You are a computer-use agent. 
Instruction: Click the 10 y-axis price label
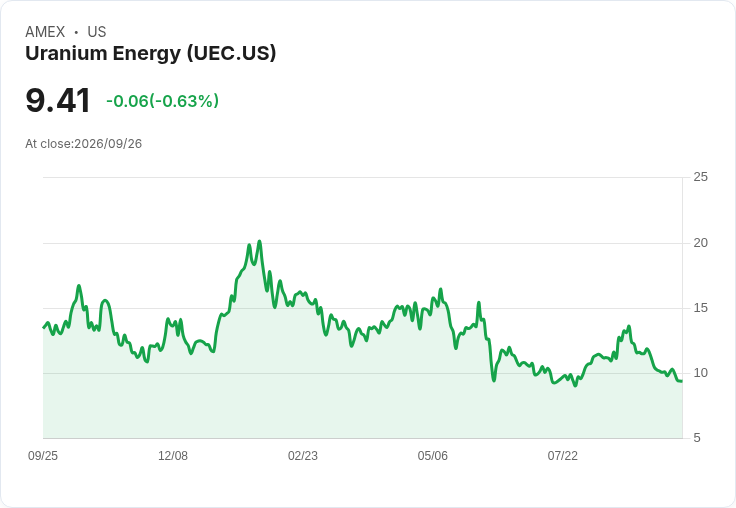(x=700, y=373)
